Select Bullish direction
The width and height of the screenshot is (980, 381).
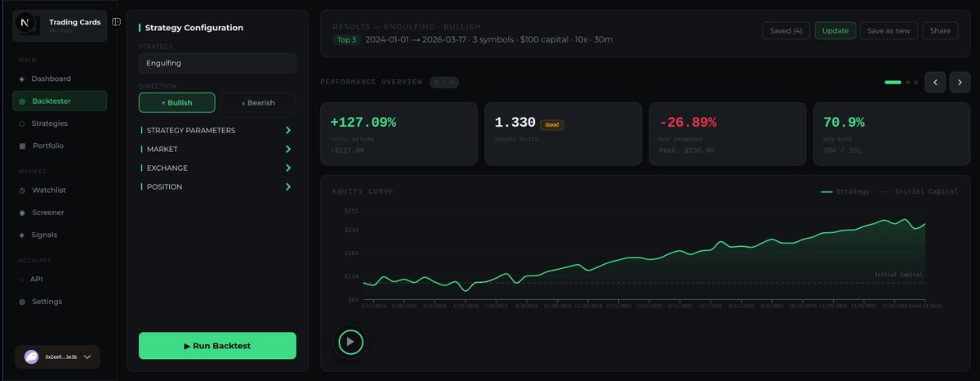pos(177,102)
